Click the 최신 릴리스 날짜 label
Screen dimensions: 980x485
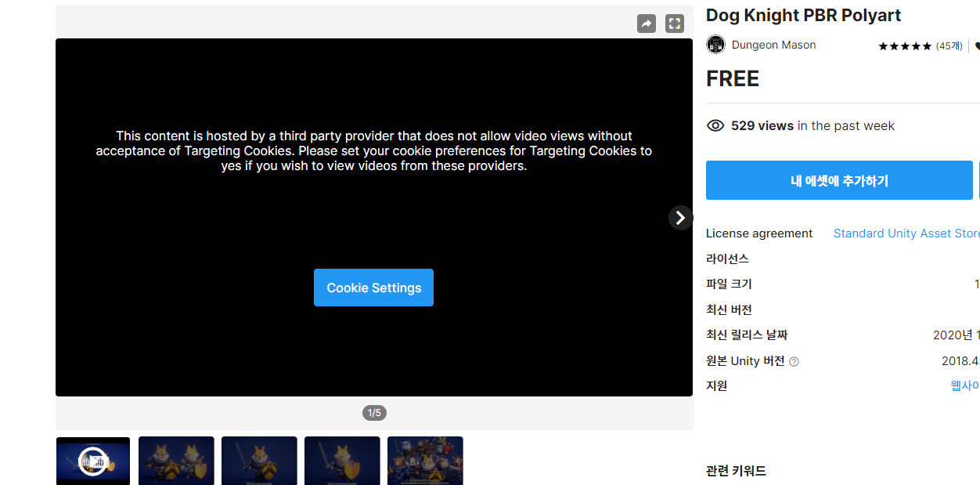[x=747, y=335]
